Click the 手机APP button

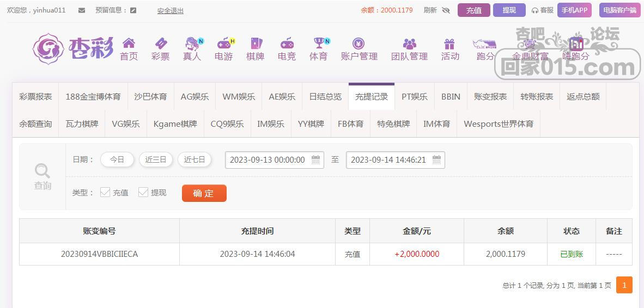coord(575,10)
